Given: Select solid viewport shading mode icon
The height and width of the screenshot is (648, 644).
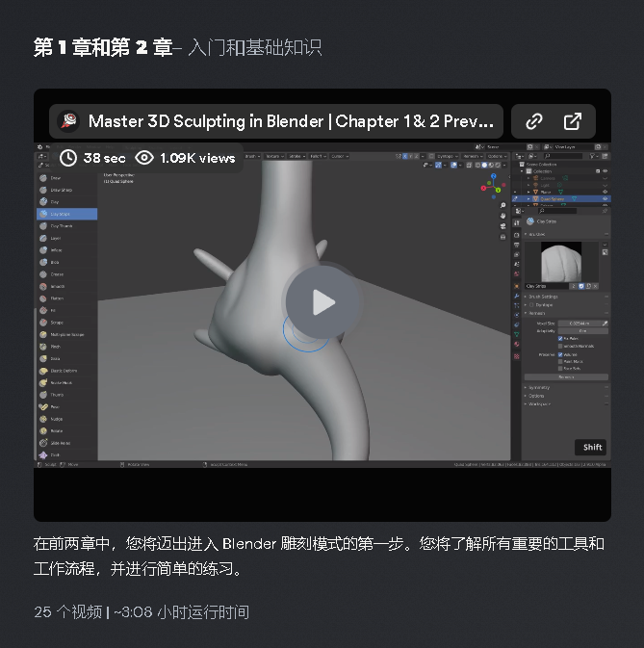Looking at the screenshot, I should (x=484, y=165).
